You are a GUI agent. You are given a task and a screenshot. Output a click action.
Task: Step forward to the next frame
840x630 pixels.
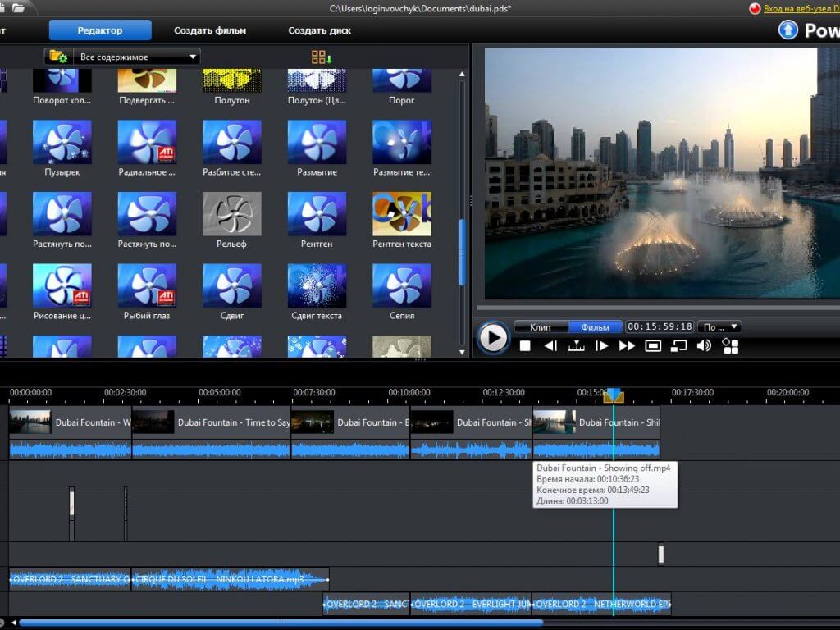tap(601, 346)
